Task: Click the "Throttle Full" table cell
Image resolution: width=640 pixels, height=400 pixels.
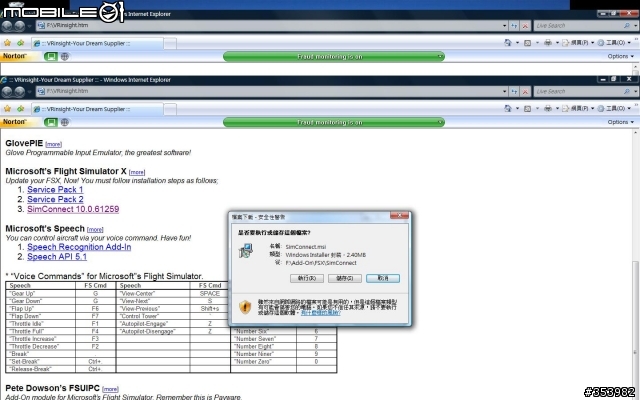Action: pyautogui.click(x=41, y=331)
